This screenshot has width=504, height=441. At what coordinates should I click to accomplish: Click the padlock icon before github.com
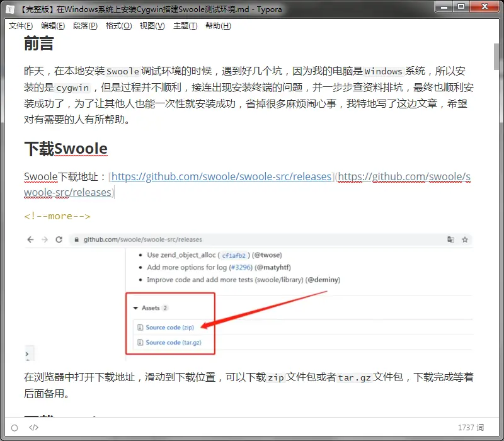coord(76,239)
